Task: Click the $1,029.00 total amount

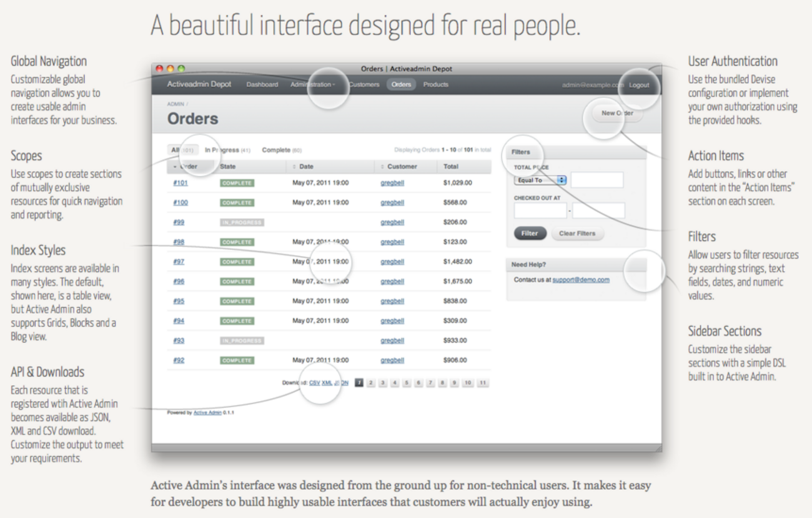Action: tap(458, 183)
